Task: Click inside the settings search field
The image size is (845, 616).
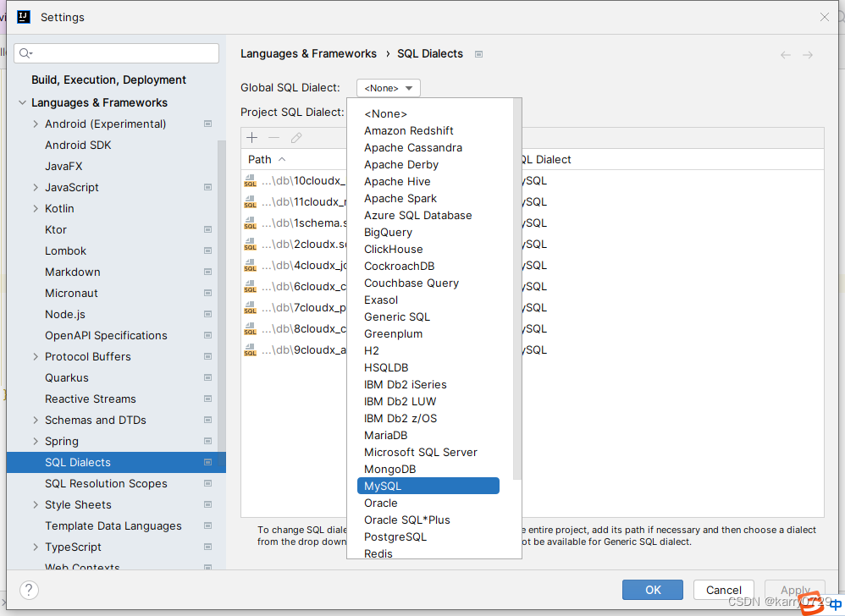Action: (x=116, y=52)
